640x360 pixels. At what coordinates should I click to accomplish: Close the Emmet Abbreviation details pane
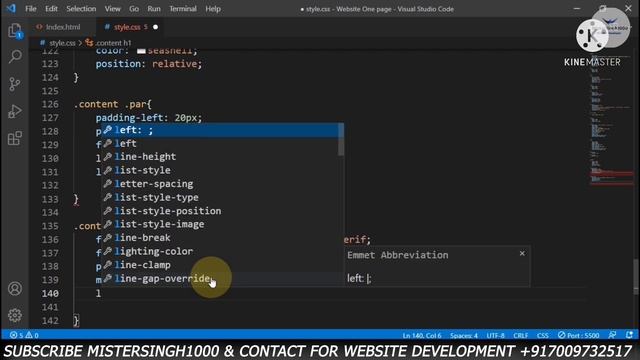point(522,253)
